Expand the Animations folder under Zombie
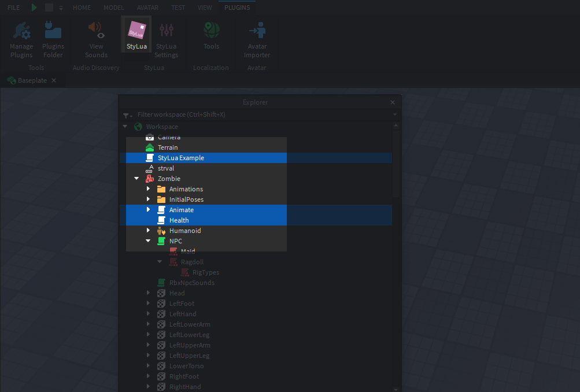This screenshot has height=392, width=580. (148, 188)
